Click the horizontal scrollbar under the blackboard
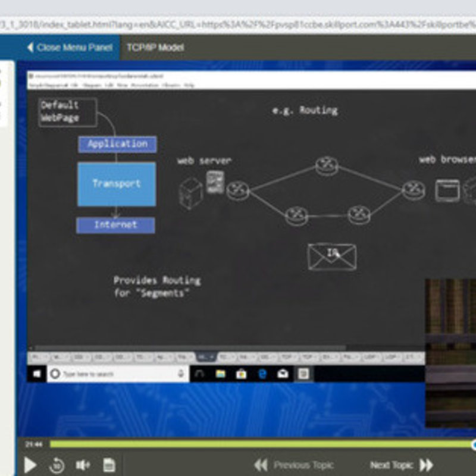 pyautogui.click(x=190, y=347)
